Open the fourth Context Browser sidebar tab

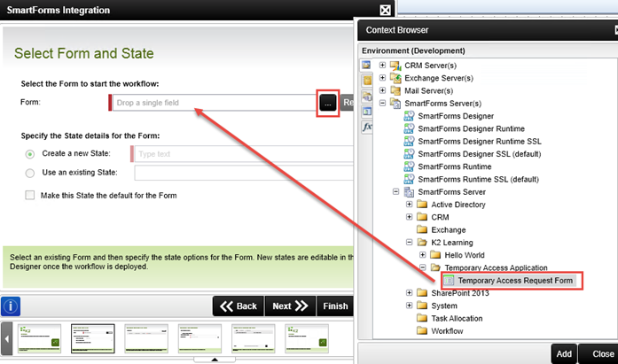pos(366,112)
